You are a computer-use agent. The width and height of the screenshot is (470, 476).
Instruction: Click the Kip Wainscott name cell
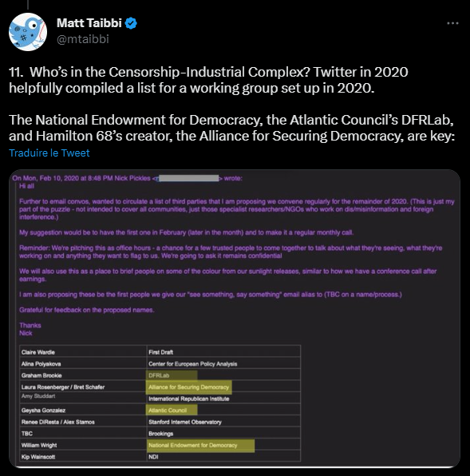point(83,457)
